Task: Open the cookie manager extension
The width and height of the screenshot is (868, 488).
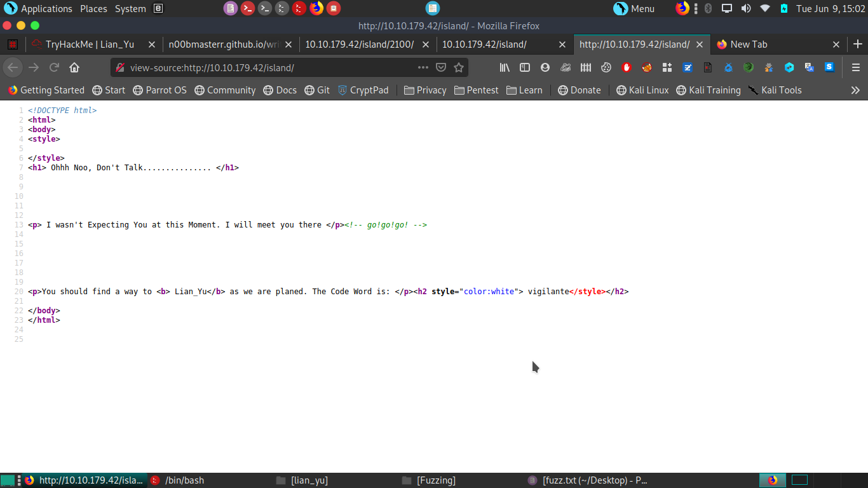Action: [x=606, y=67]
